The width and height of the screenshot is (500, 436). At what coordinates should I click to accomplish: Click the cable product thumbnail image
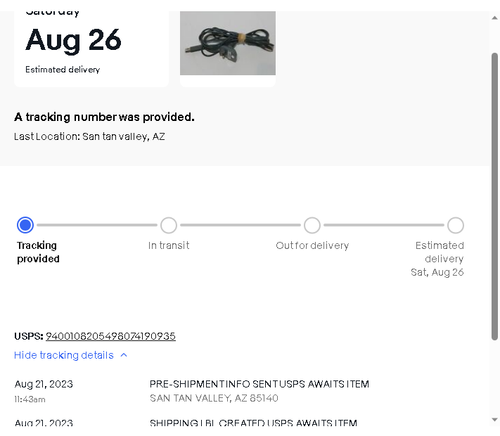pyautogui.click(x=228, y=43)
